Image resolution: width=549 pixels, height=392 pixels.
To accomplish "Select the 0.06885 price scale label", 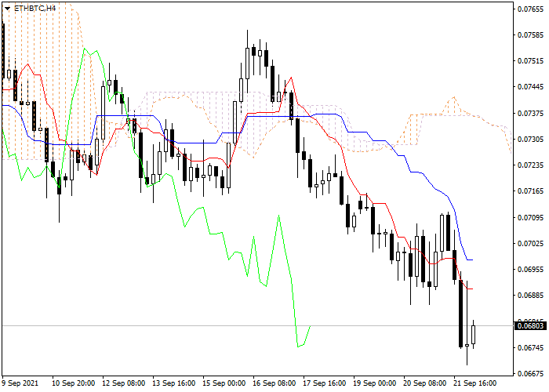I will tap(530, 296).
